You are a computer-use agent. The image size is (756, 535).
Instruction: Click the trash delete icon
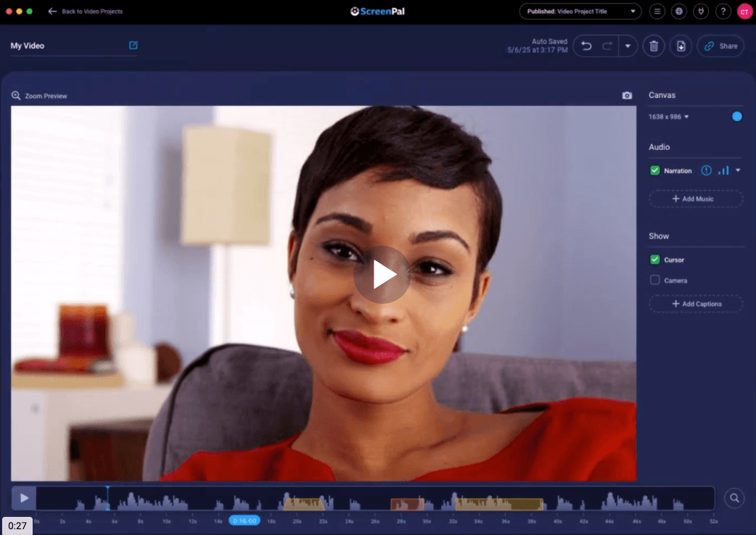[x=654, y=46]
